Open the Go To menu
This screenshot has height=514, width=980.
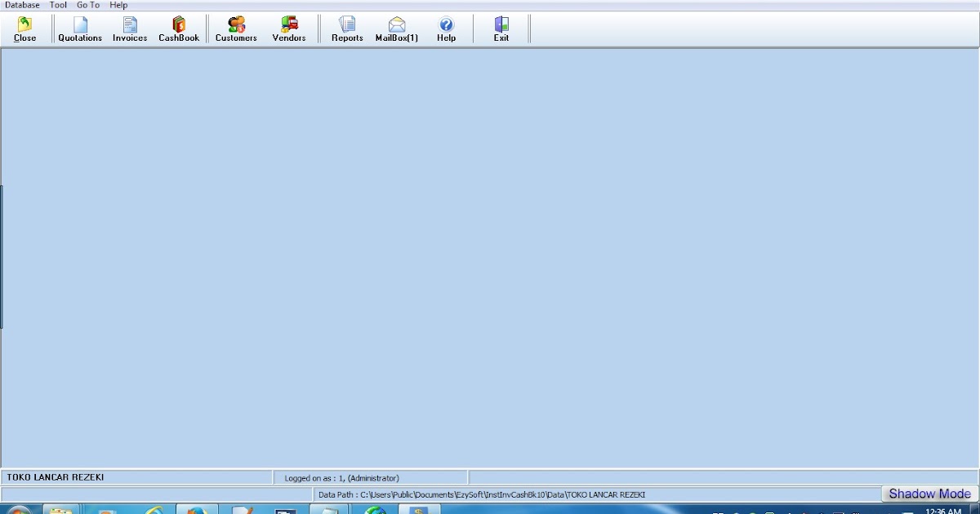[88, 5]
